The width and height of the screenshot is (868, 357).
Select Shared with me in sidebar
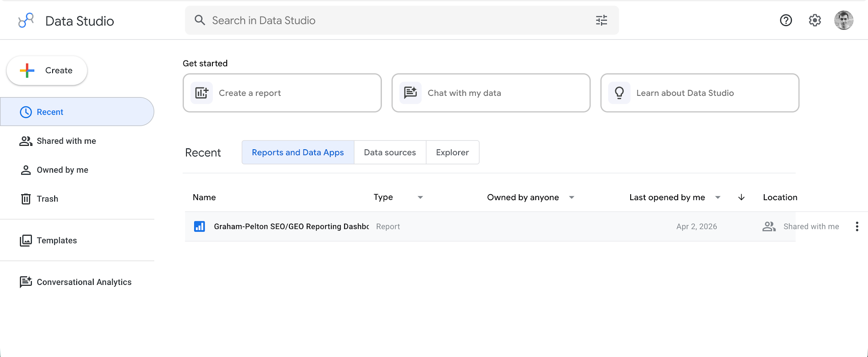click(77, 141)
